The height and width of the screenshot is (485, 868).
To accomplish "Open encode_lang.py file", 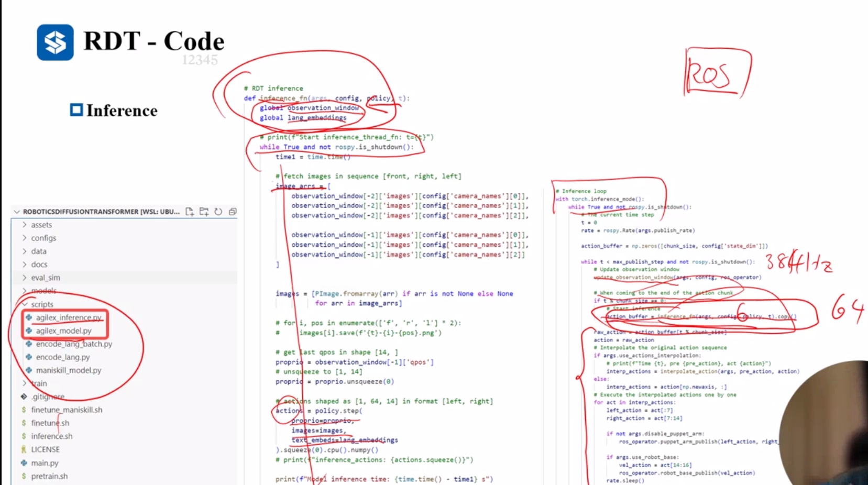I will pyautogui.click(x=63, y=357).
